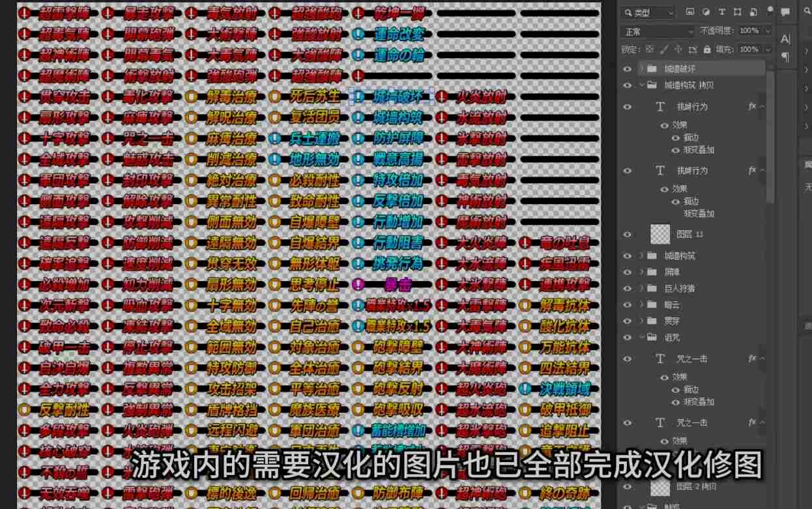
Task: Collapse the 城墙构筑 拷贝 group
Action: tap(641, 85)
